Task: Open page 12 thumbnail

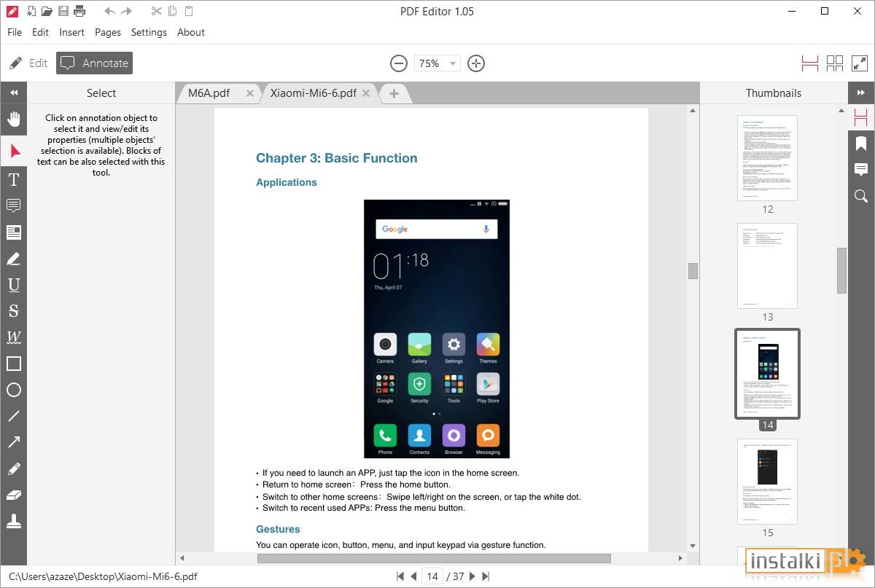Action: (767, 158)
